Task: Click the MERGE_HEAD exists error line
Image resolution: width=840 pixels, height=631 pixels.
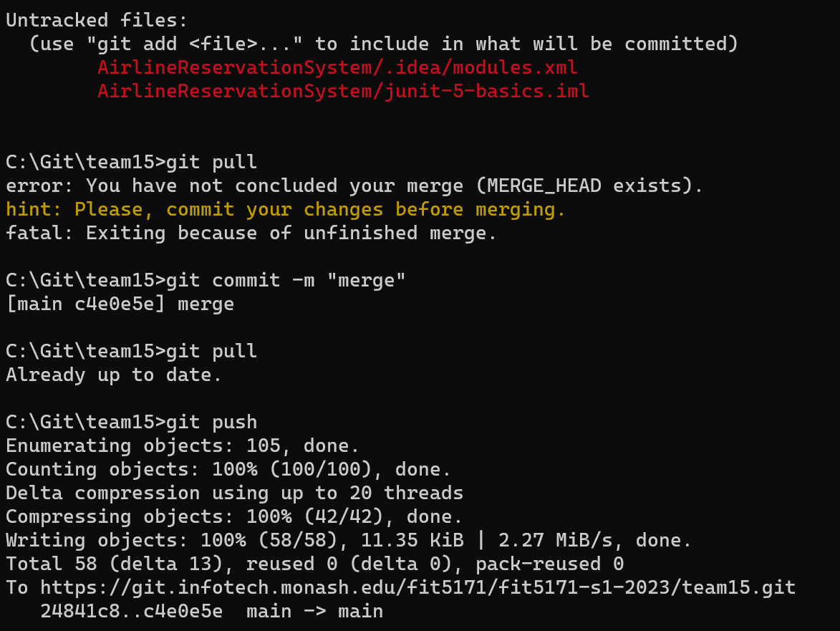Action: (354, 186)
